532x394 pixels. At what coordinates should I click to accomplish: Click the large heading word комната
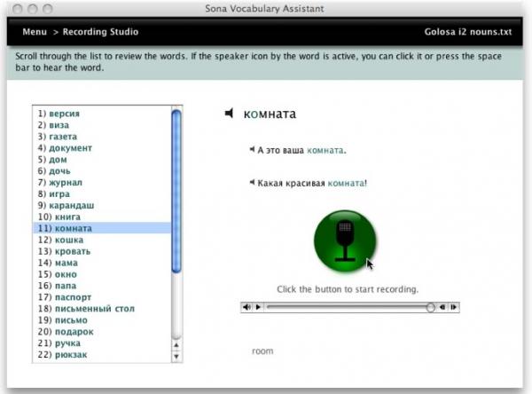tap(270, 114)
